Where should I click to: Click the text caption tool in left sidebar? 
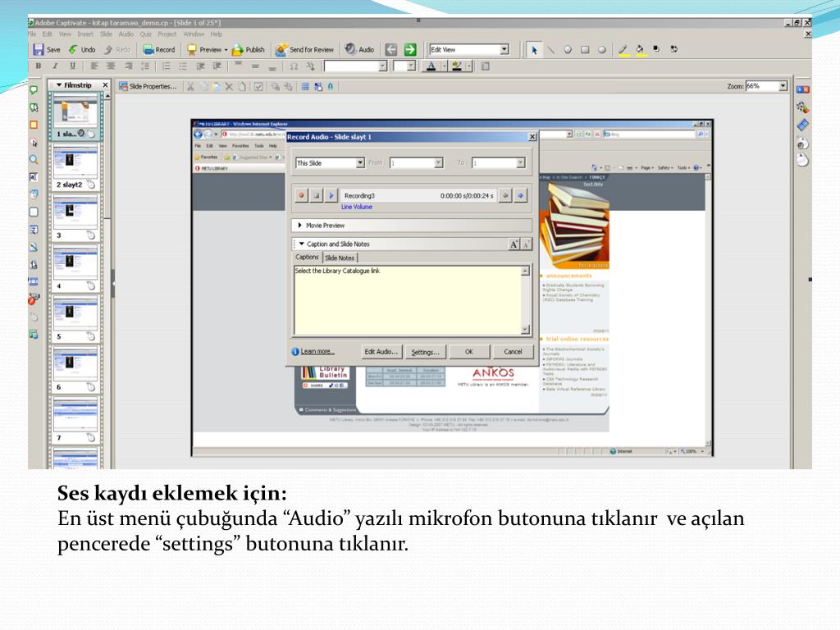(34, 90)
